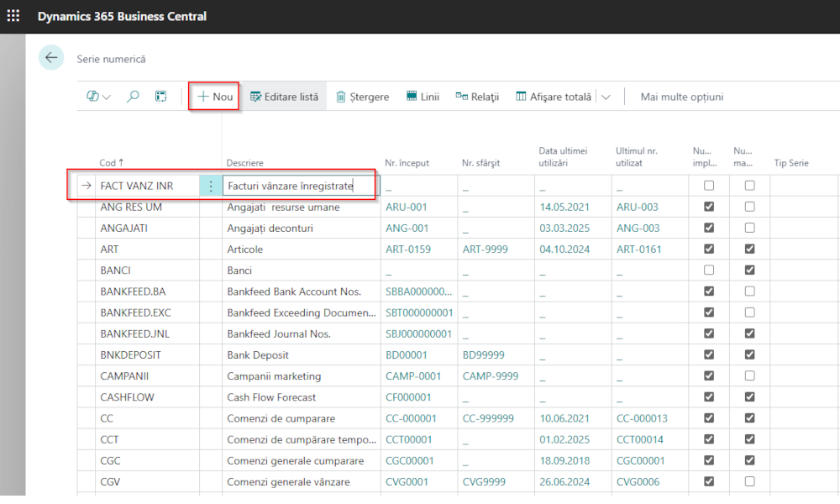Open start number link ARU-001

click(x=407, y=207)
